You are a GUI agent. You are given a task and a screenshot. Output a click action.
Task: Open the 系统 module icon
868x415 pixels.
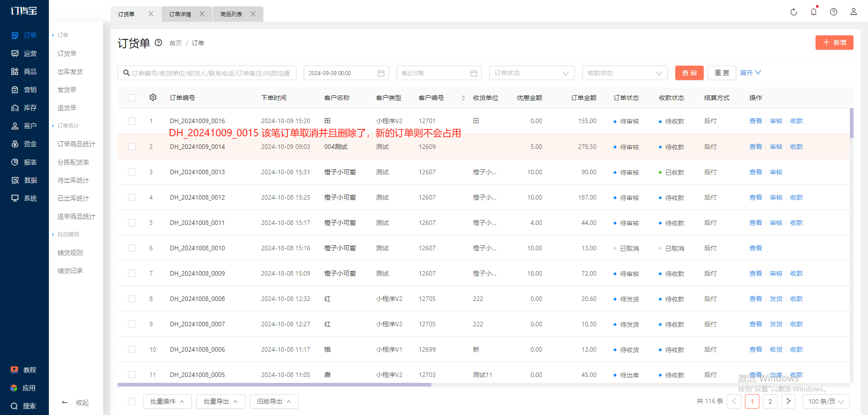[x=15, y=198]
